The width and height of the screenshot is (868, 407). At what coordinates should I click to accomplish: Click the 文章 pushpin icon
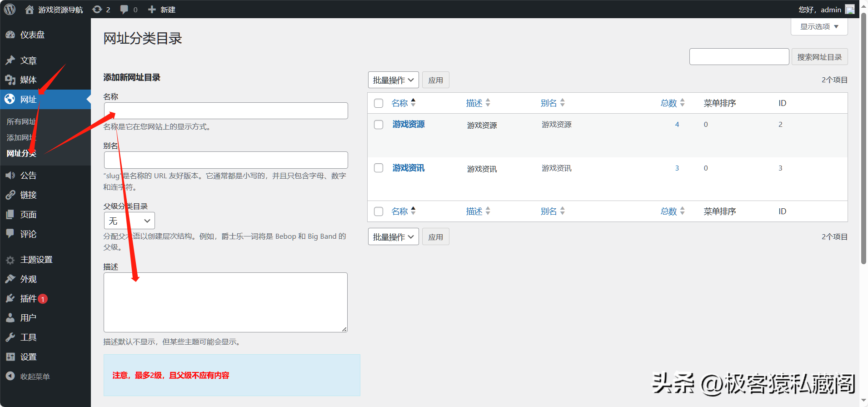(10, 60)
